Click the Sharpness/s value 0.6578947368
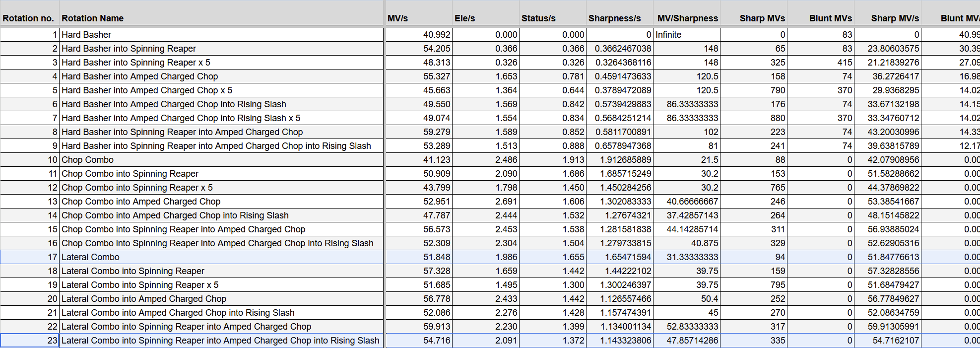The height and width of the screenshot is (348, 980). pos(620,146)
